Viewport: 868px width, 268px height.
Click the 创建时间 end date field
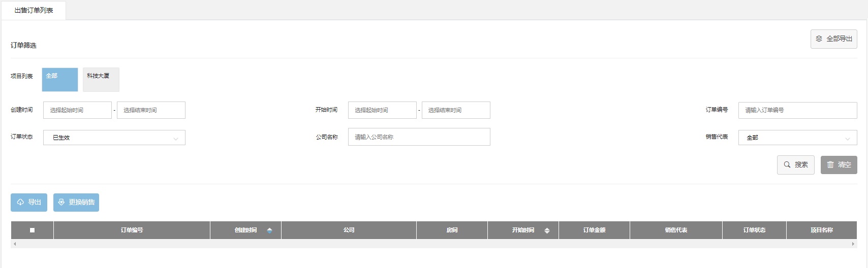151,110
